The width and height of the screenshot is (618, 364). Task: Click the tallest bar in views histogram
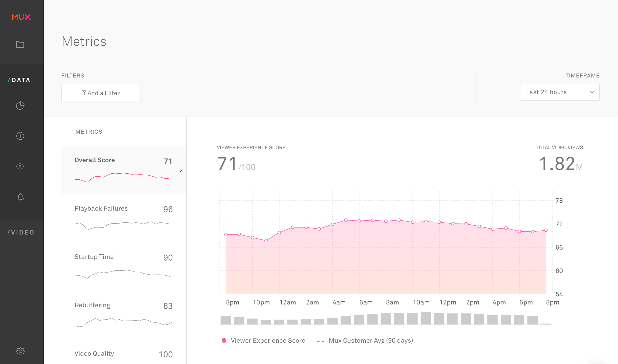click(x=426, y=318)
